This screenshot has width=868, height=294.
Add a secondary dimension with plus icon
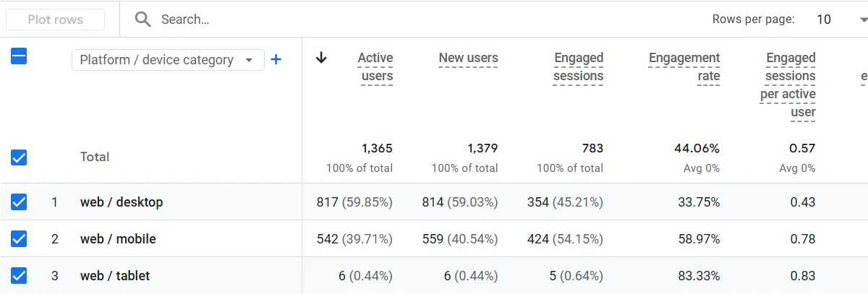point(276,59)
